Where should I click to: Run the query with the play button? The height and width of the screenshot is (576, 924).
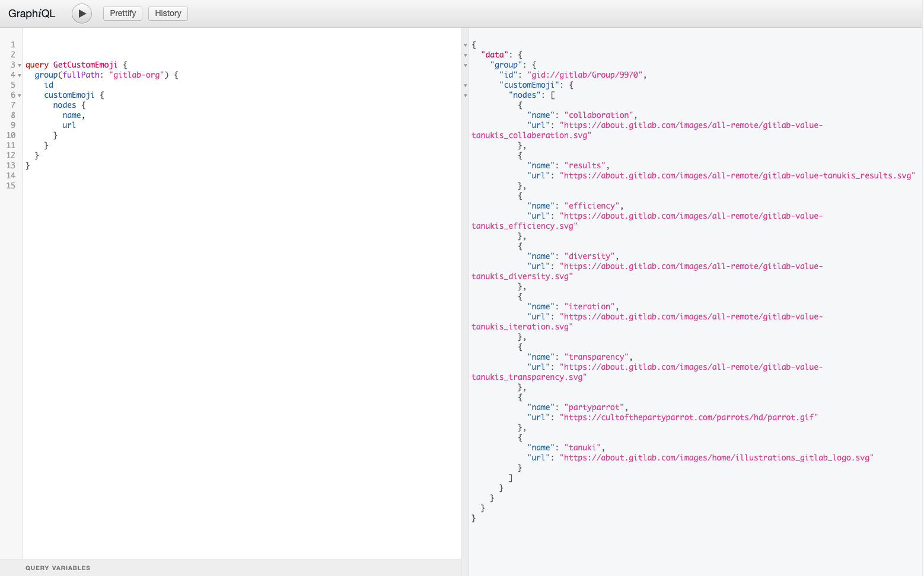click(81, 13)
